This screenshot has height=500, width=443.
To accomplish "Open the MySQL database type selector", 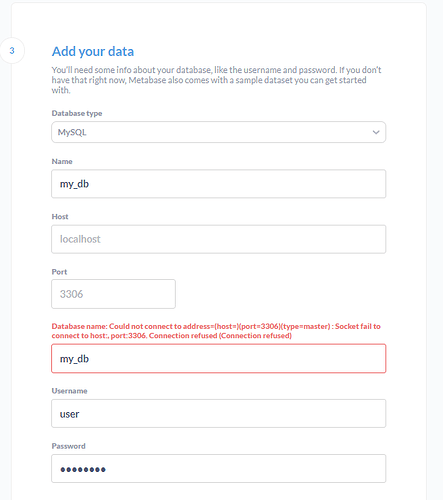I will 218,132.
